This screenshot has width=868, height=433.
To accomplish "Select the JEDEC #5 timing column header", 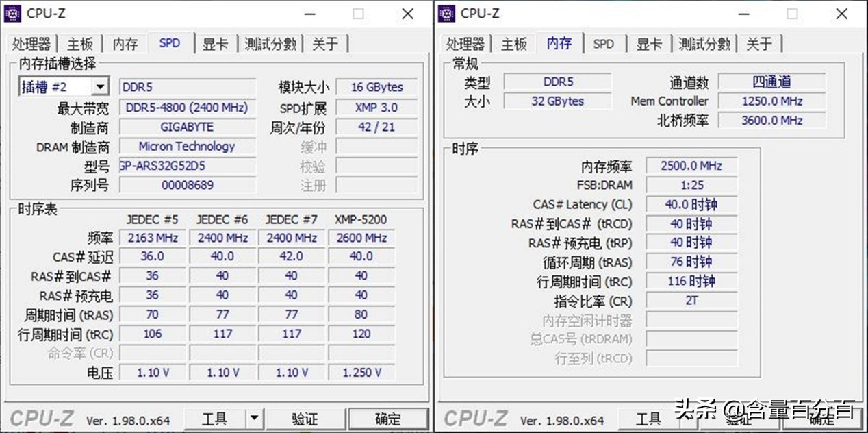I will pyautogui.click(x=151, y=219).
